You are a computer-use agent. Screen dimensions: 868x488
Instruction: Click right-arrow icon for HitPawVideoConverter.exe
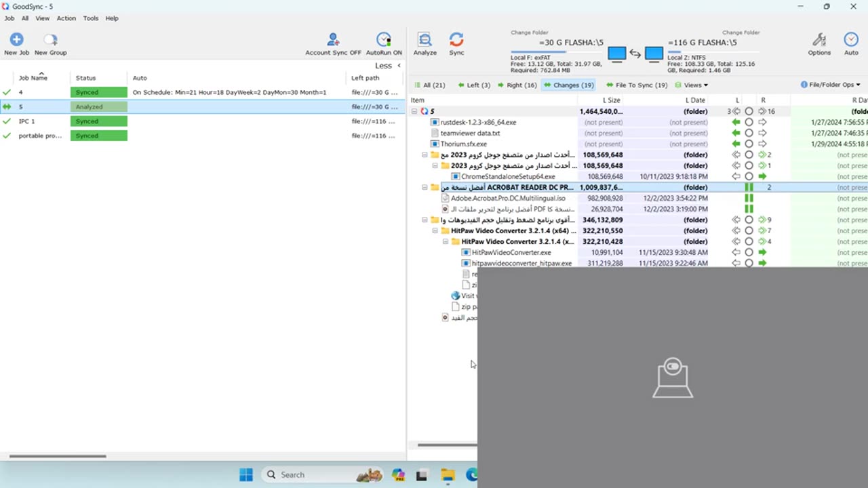pyautogui.click(x=762, y=252)
